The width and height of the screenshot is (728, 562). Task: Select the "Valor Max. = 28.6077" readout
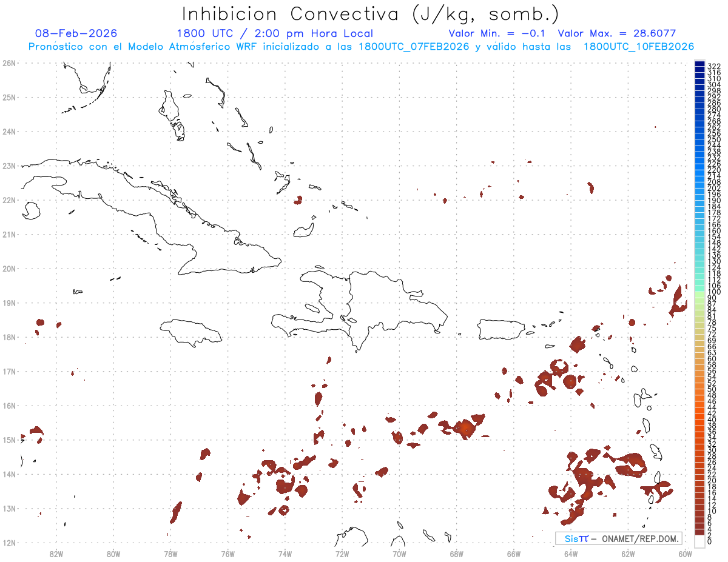617,33
